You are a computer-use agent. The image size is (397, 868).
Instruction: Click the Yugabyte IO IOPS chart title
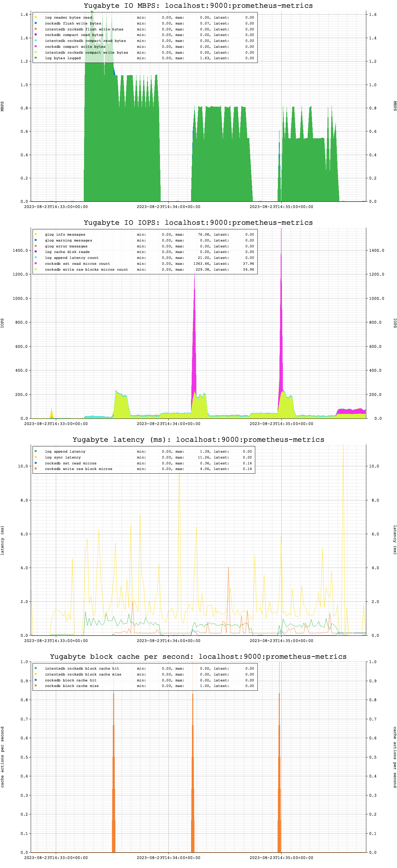click(198, 223)
